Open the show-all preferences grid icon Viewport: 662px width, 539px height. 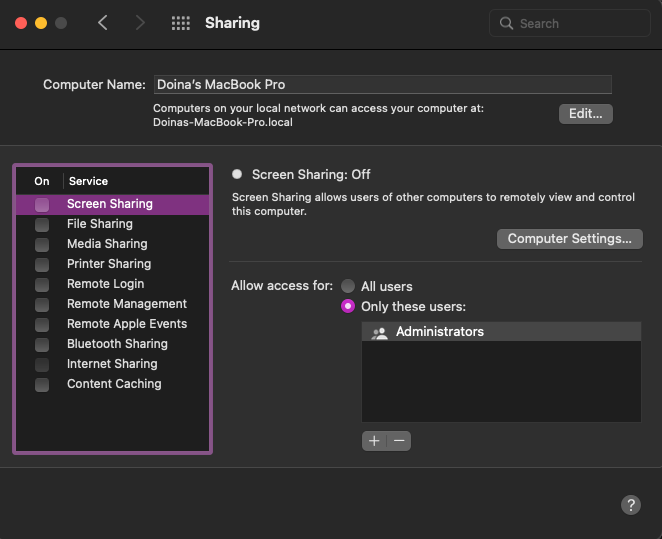[x=181, y=23]
